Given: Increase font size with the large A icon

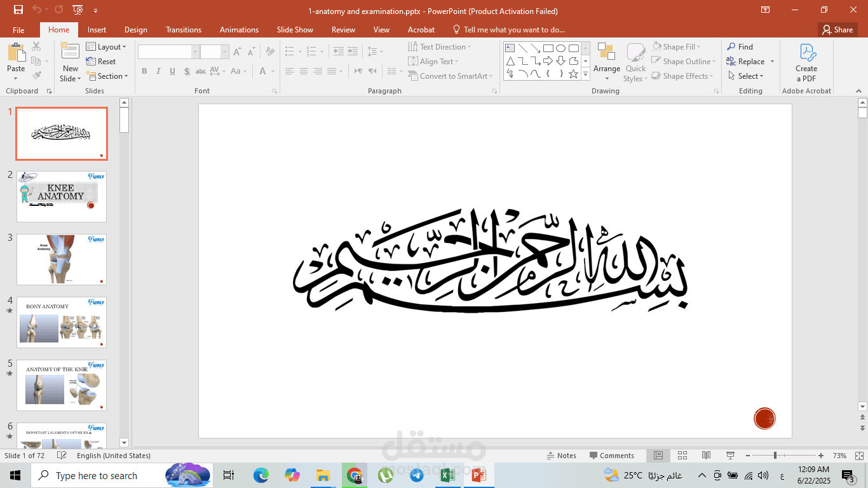Looking at the screenshot, I should coord(237,52).
